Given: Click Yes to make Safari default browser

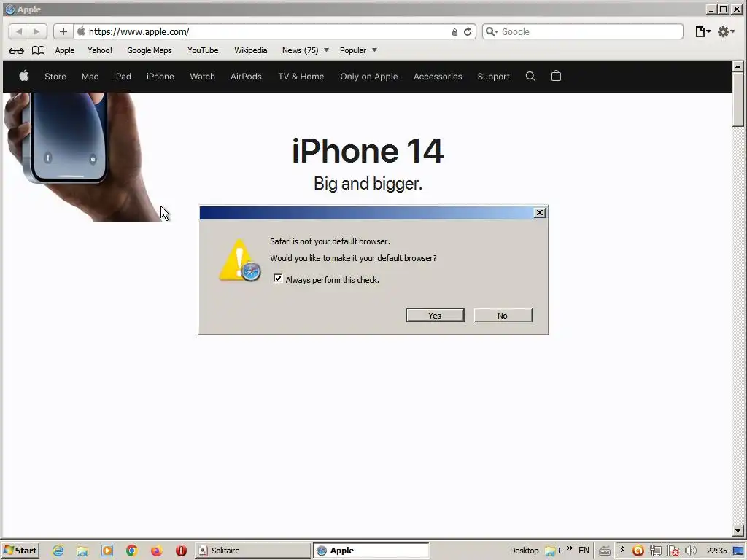Looking at the screenshot, I should pyautogui.click(x=435, y=315).
